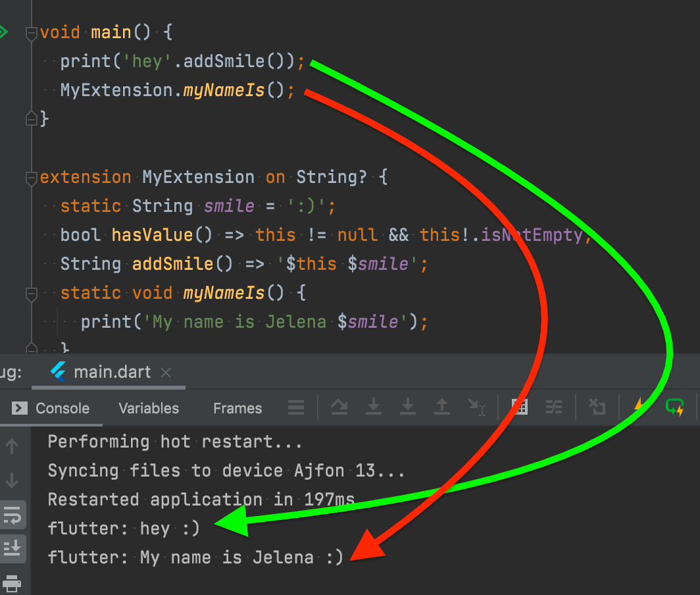700x595 pixels.
Task: Close the main.dart debug tab
Action: pyautogui.click(x=166, y=373)
